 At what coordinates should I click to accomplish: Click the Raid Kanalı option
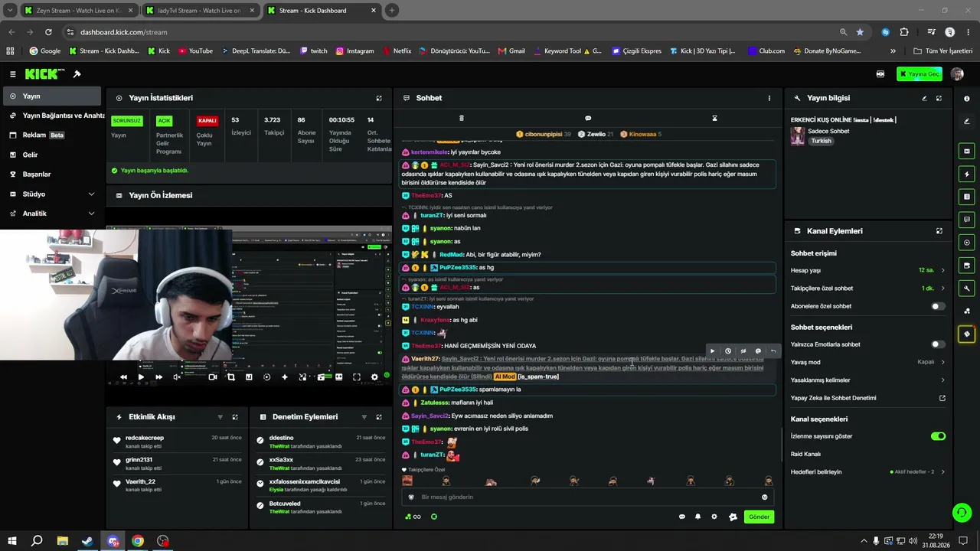(x=805, y=454)
